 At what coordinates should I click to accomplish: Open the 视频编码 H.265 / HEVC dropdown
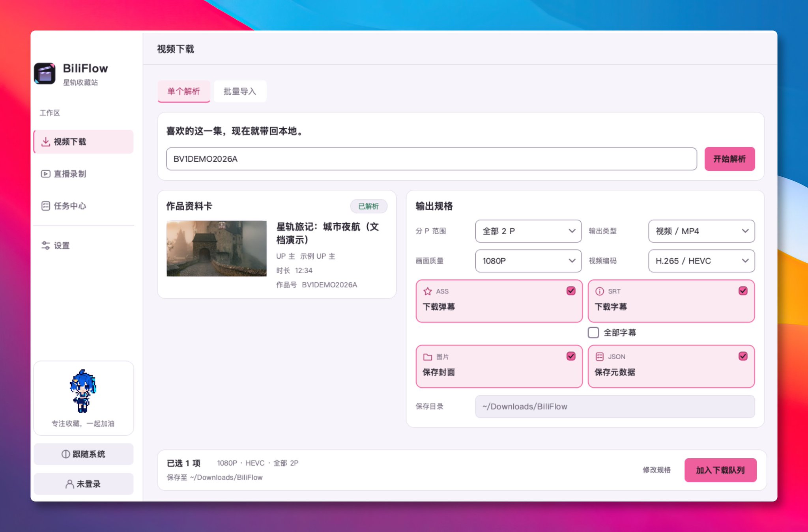pyautogui.click(x=701, y=261)
